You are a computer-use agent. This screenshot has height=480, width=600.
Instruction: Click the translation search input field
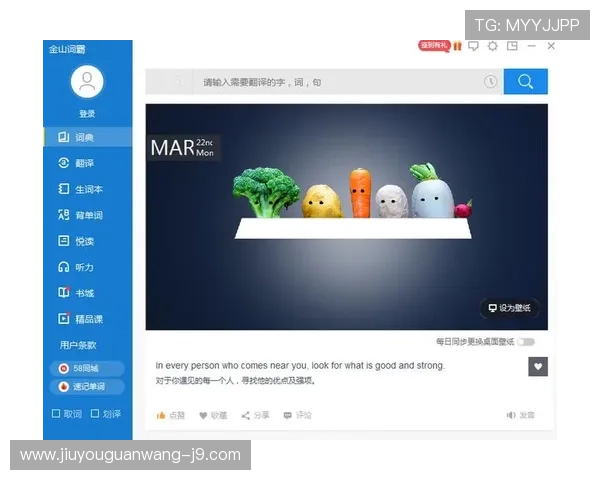[x=337, y=82]
